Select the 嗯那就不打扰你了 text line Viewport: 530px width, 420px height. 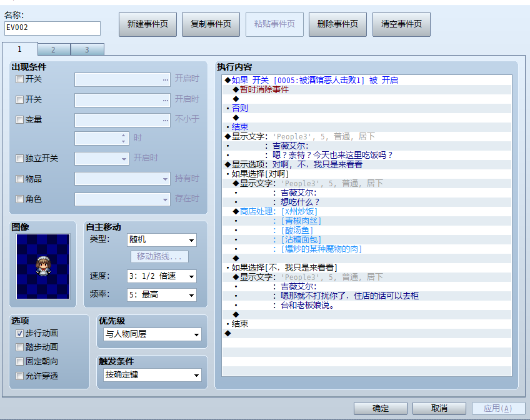click(367, 296)
